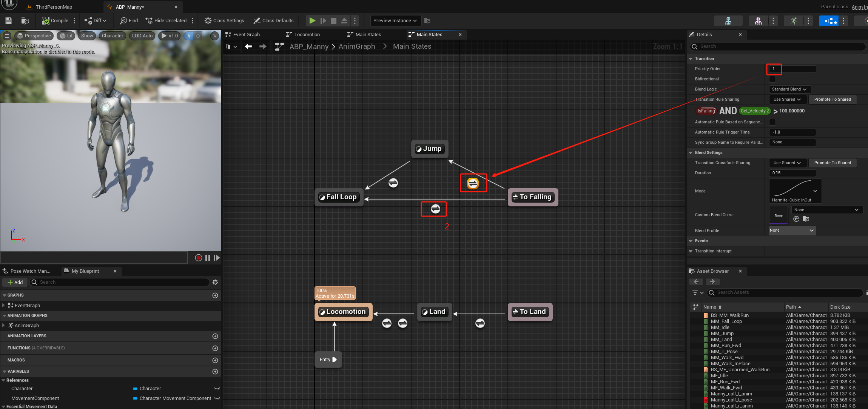868x409 pixels.
Task: Click the settings gear in My Blueprint
Action: coord(215,282)
